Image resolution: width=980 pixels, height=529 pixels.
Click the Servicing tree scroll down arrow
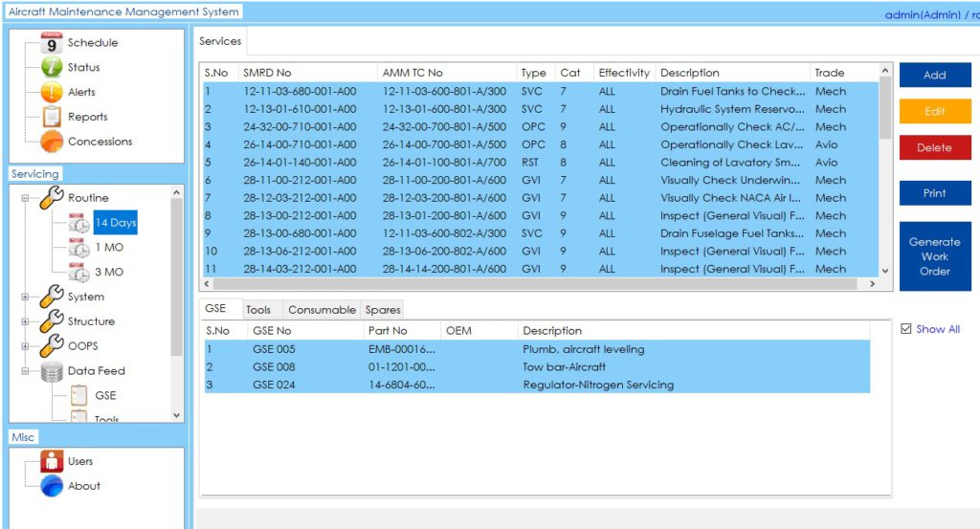(x=176, y=415)
